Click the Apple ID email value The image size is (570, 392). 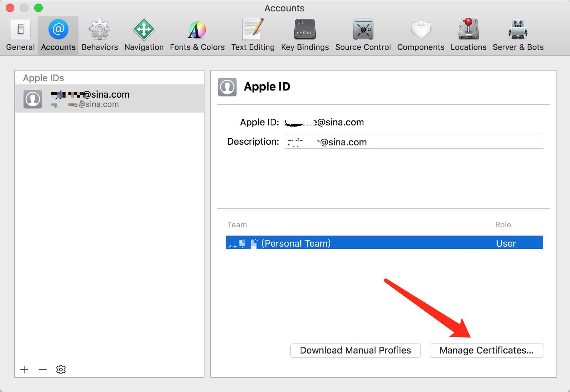click(x=324, y=122)
